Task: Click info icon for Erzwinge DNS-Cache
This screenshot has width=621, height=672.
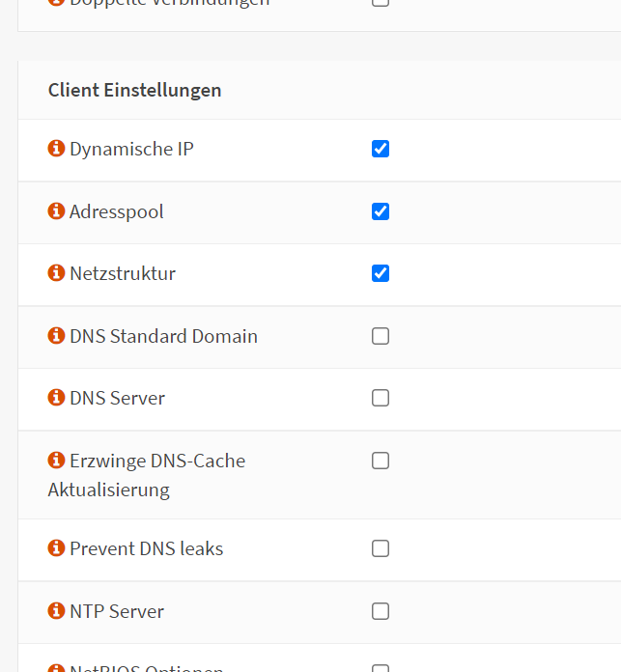Action: click(x=56, y=461)
